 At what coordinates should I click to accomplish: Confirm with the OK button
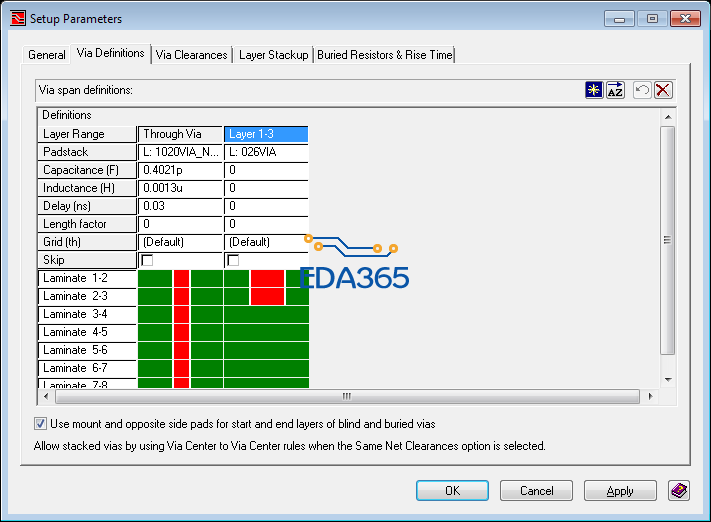click(x=452, y=491)
